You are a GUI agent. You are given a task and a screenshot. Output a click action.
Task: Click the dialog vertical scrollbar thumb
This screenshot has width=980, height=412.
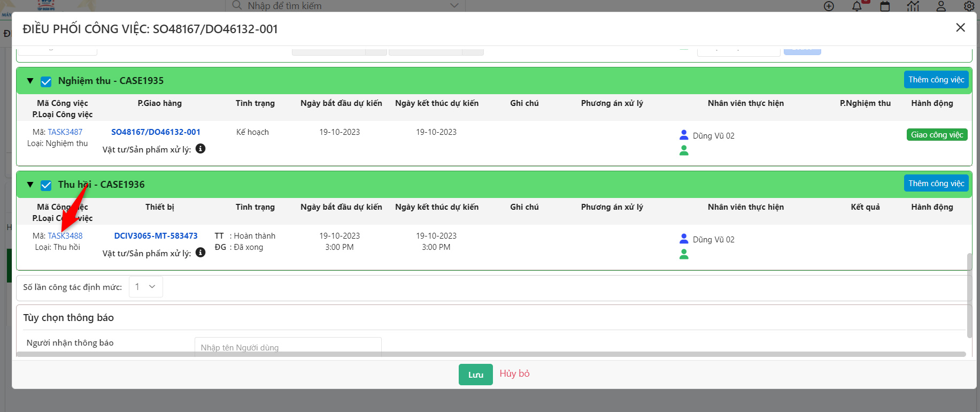[969, 295]
